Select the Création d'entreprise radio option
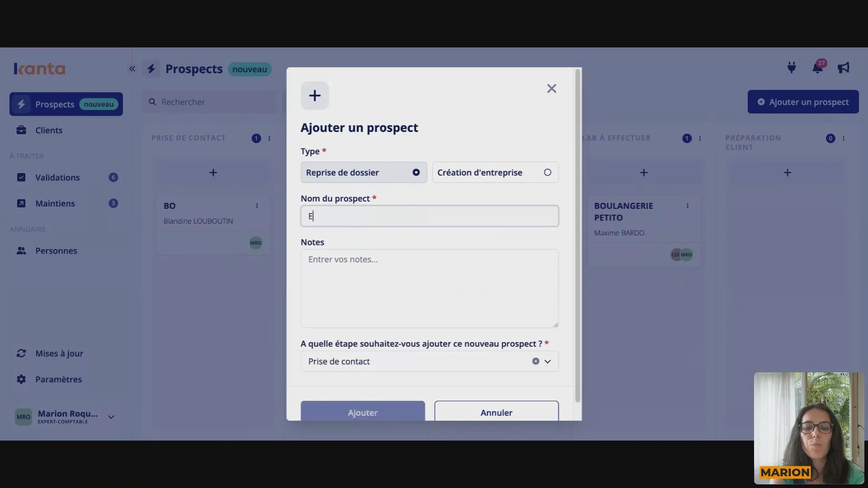Image resolution: width=868 pixels, height=488 pixels. pyautogui.click(x=495, y=172)
